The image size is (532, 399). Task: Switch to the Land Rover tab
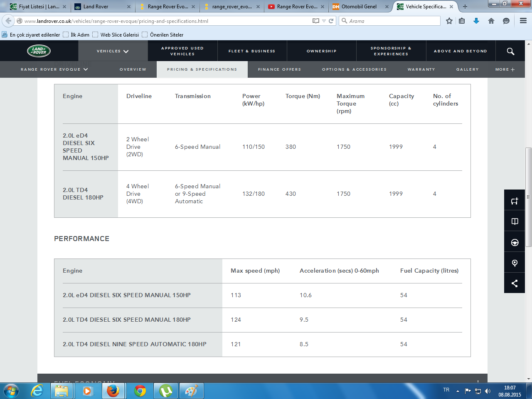pos(102,7)
